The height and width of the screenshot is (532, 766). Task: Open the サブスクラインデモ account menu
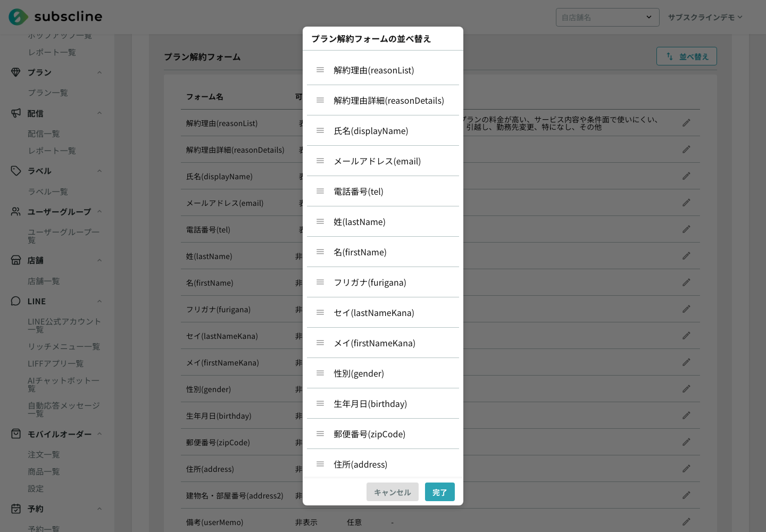coord(705,17)
